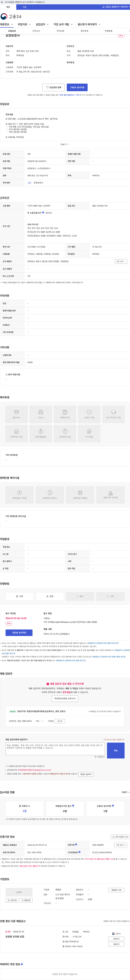The image size is (130, 980).
Task: Expand the 취업지원 menu
Action: [25, 24]
